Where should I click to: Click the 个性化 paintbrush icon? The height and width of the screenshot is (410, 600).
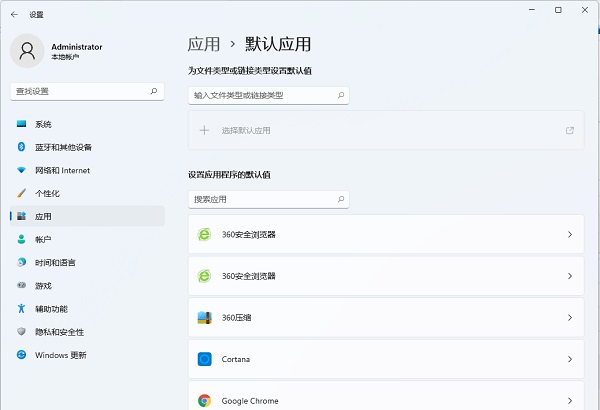tap(21, 193)
